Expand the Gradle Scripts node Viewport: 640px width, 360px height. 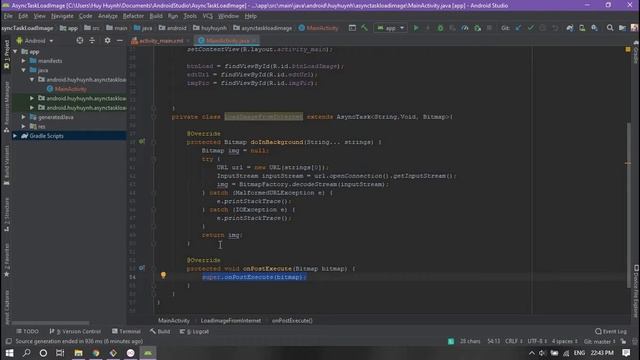tap(16, 136)
